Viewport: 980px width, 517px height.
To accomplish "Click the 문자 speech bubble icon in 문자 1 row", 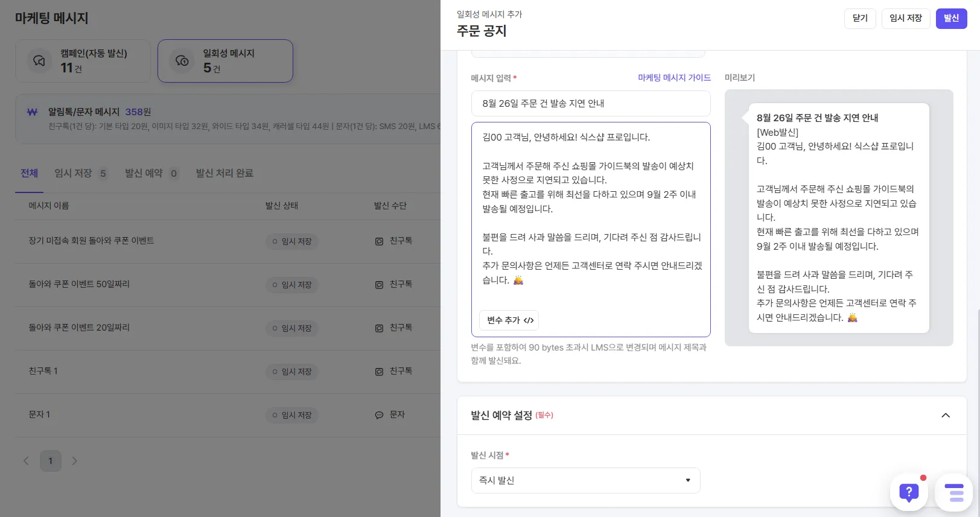I will click(379, 415).
